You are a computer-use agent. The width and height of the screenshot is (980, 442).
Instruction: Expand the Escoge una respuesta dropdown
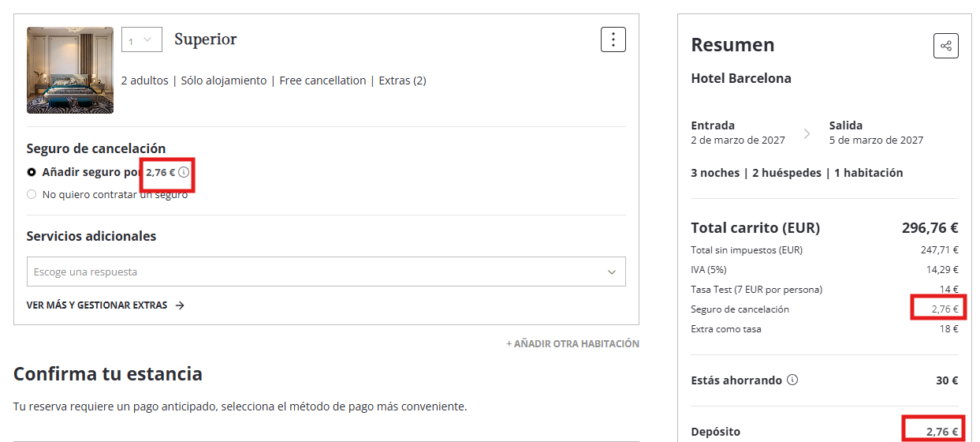point(326,272)
